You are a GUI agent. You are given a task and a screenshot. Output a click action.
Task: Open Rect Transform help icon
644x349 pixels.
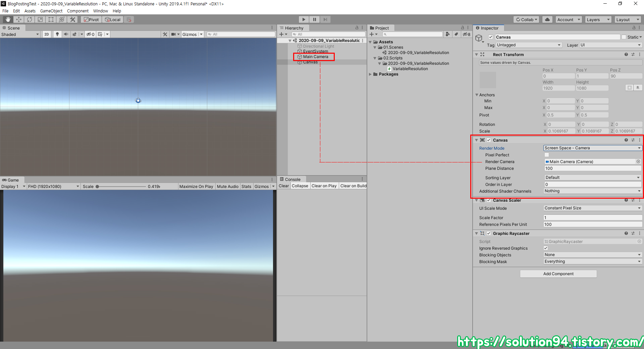pyautogui.click(x=626, y=54)
